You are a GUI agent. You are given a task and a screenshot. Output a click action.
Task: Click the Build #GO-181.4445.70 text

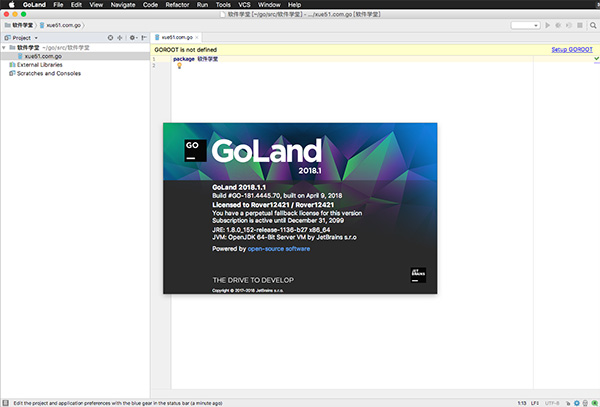(x=277, y=195)
